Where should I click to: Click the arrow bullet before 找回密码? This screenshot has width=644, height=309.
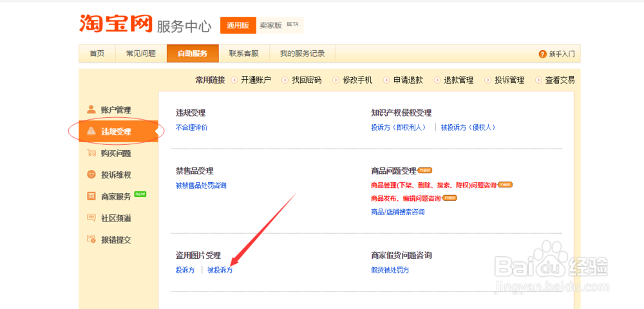click(285, 80)
